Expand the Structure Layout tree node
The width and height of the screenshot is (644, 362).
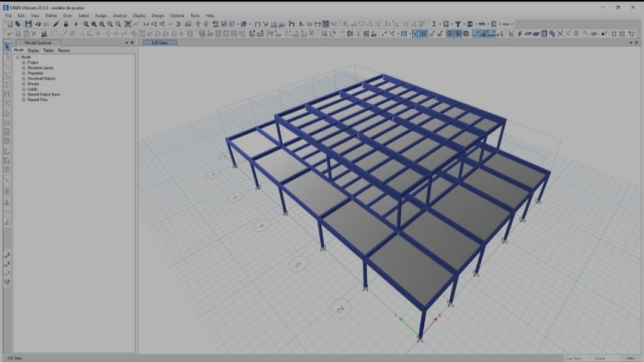point(24,68)
